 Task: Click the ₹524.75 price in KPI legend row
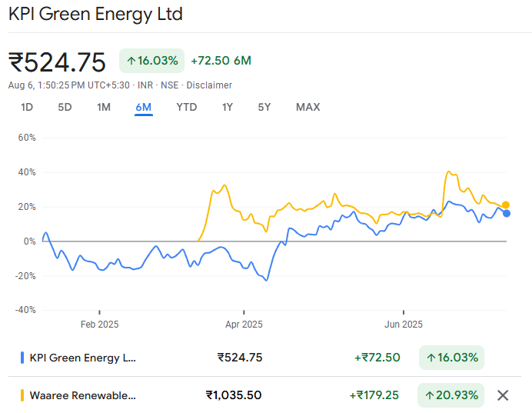click(x=240, y=358)
